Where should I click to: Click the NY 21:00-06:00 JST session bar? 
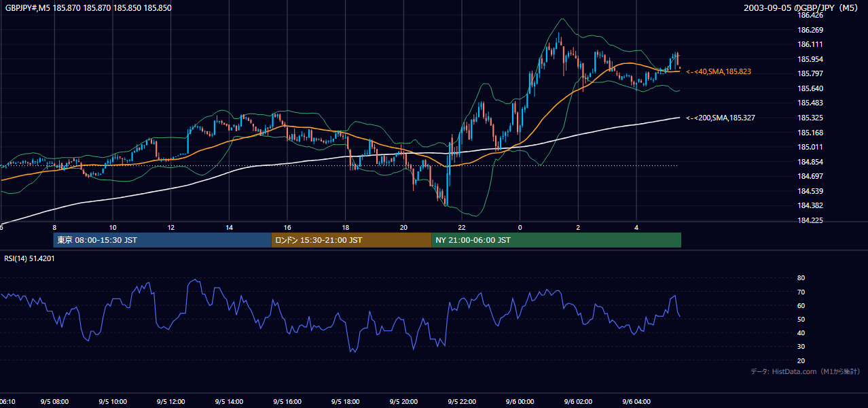coord(556,240)
